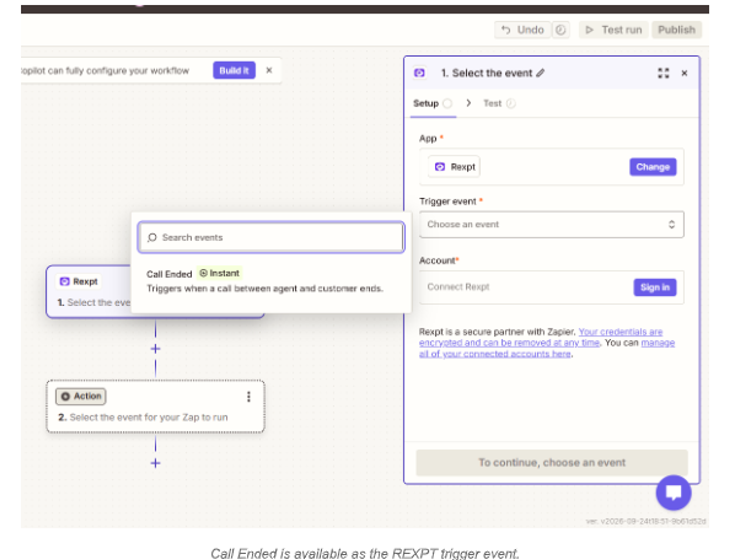Switch to the Setup tab
The image size is (741, 560).
(432, 103)
